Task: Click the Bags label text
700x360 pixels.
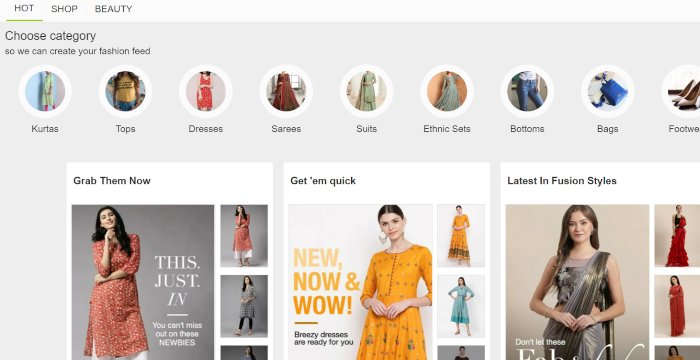Action: (x=608, y=129)
